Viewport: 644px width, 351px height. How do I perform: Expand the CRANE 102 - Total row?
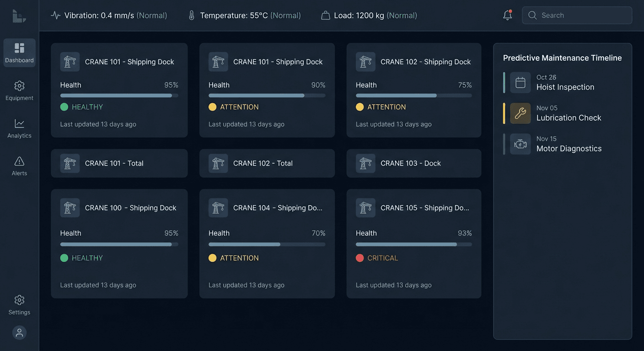click(x=267, y=163)
